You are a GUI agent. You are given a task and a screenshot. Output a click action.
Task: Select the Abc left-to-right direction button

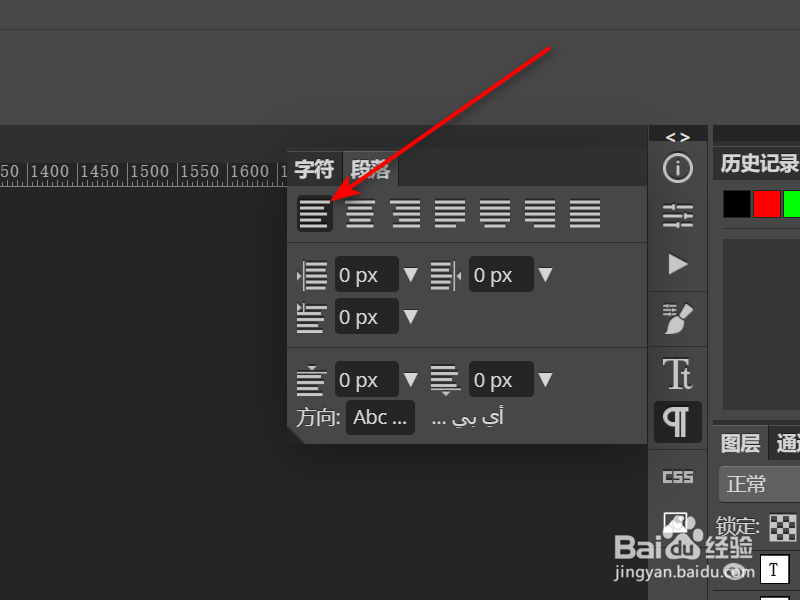click(380, 418)
